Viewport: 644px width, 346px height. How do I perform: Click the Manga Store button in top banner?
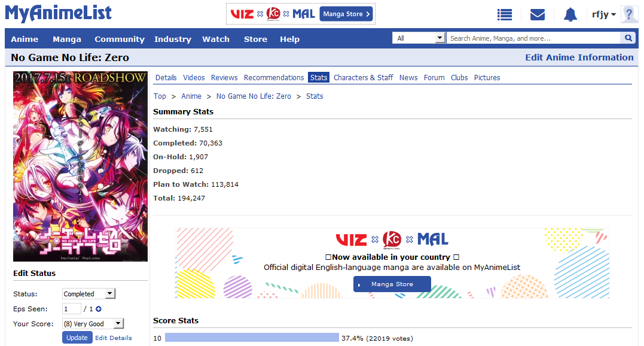click(346, 14)
